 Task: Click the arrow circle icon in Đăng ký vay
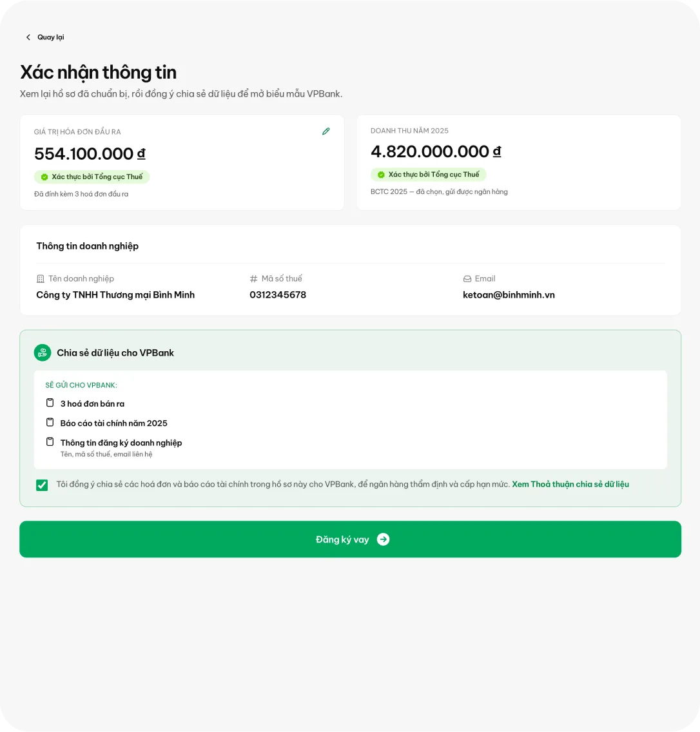click(x=383, y=539)
